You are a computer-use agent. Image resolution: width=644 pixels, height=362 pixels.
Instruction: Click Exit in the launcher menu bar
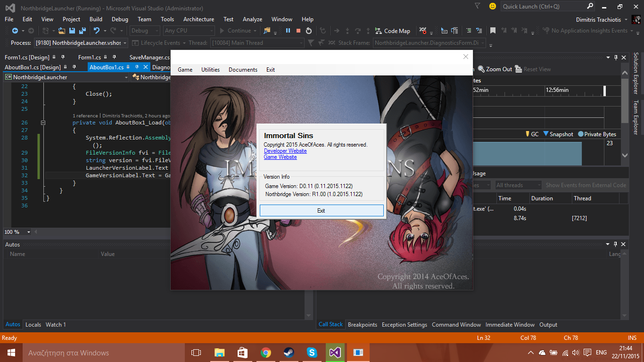[x=271, y=70]
